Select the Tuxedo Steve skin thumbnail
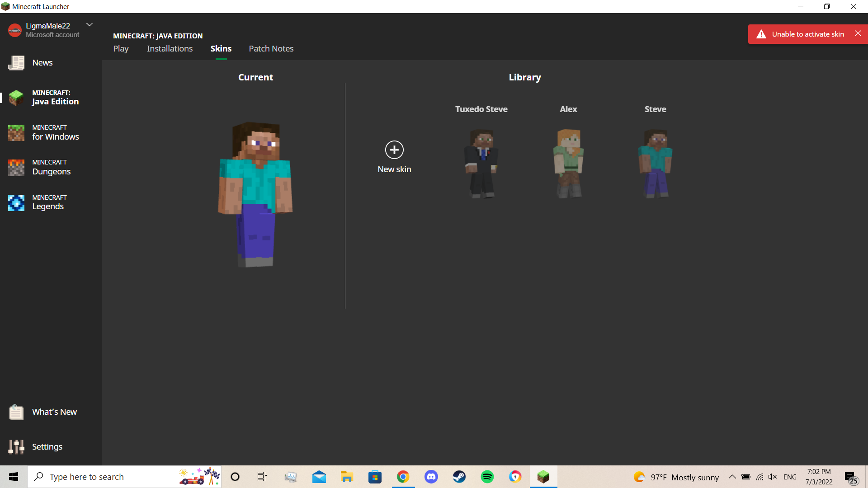Viewport: 868px width, 488px height. coord(481,164)
